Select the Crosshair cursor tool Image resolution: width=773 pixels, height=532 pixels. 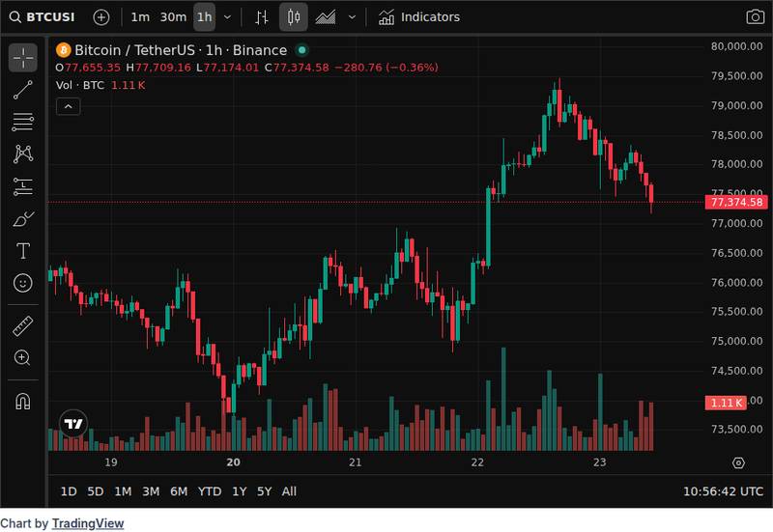coord(22,57)
